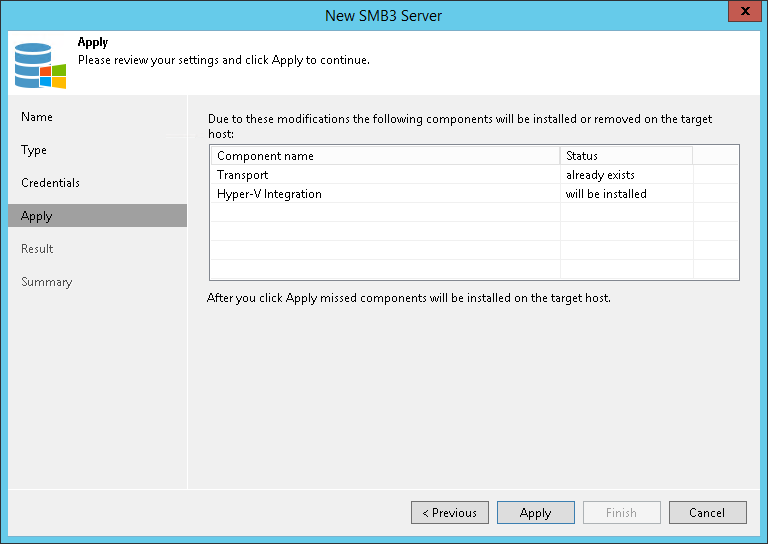Click the New SMB3 Server title bar
Image resolution: width=768 pixels, height=544 pixels.
(x=384, y=15)
